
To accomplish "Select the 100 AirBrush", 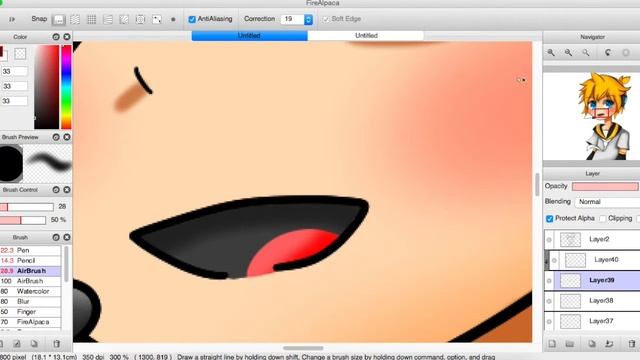I will tap(31, 281).
